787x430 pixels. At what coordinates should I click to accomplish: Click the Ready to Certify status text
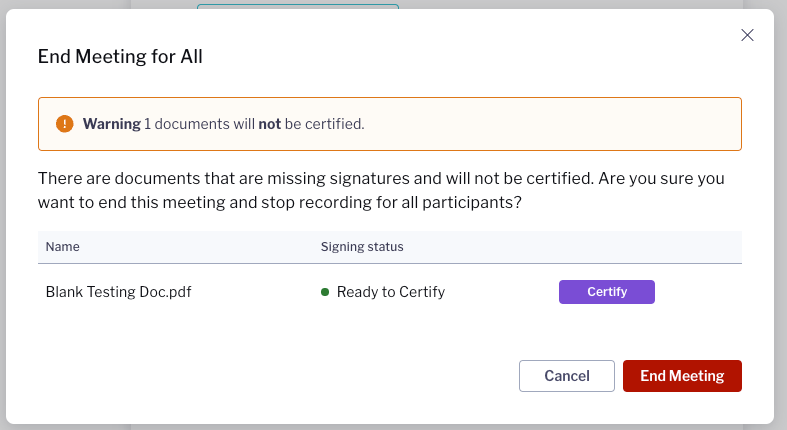point(390,292)
